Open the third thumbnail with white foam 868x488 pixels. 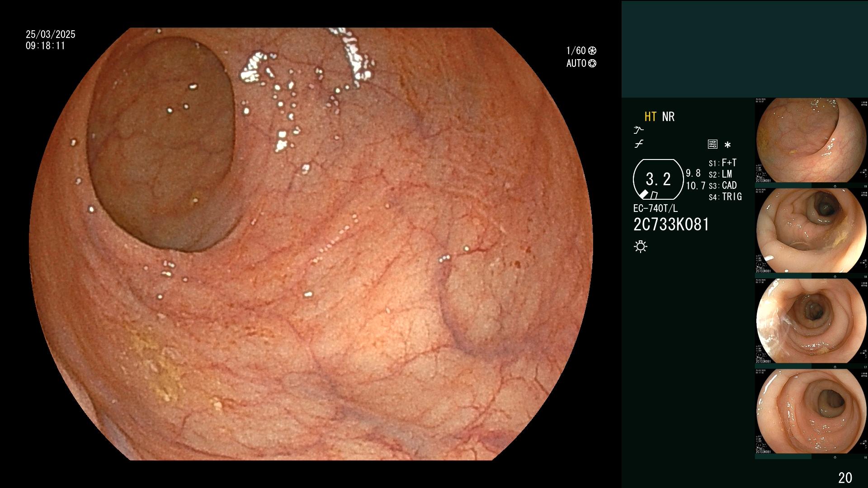811,321
